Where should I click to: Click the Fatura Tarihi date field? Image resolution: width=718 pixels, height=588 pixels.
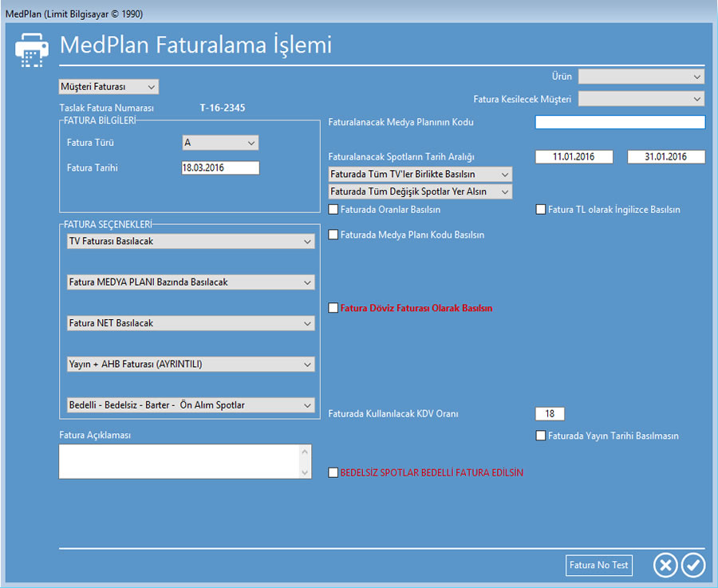[x=220, y=168]
